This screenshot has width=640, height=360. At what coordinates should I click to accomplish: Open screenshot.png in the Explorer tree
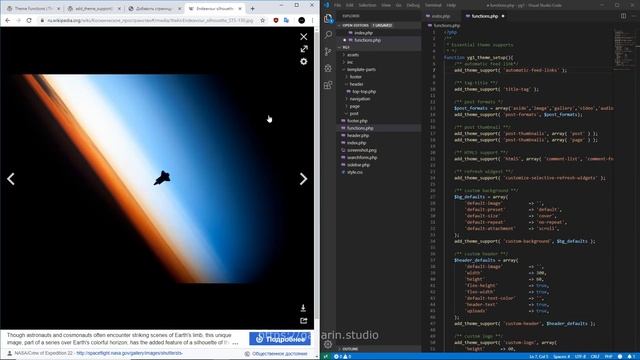tap(361, 150)
